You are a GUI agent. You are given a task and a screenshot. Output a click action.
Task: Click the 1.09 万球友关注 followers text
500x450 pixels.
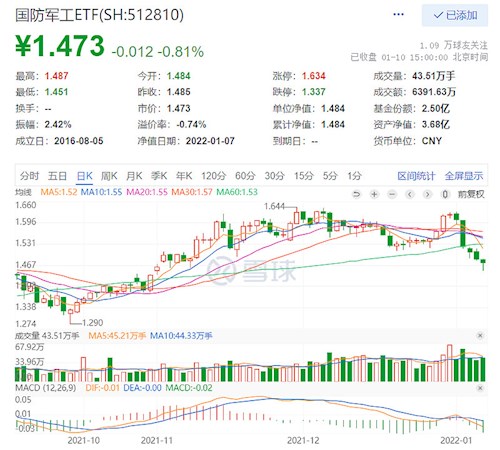[453, 45]
